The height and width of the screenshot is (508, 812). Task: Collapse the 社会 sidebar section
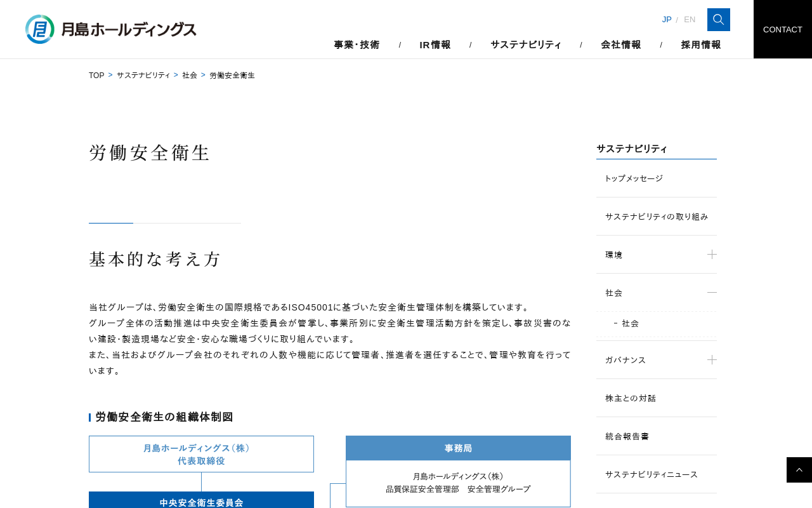[x=712, y=293]
